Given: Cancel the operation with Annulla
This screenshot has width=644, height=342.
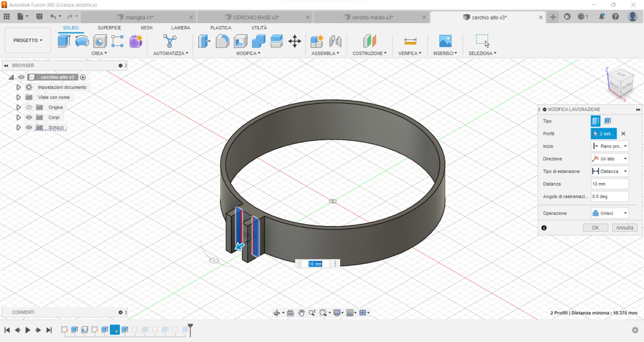Looking at the screenshot, I should 624,227.
